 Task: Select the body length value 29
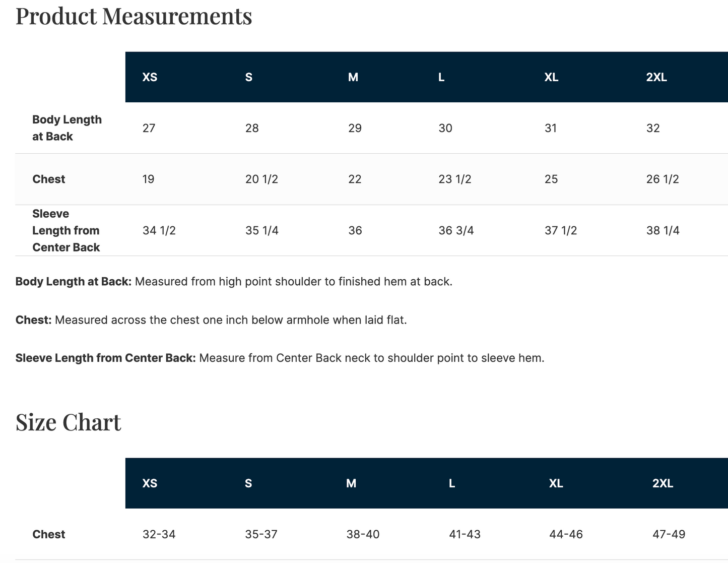click(355, 128)
